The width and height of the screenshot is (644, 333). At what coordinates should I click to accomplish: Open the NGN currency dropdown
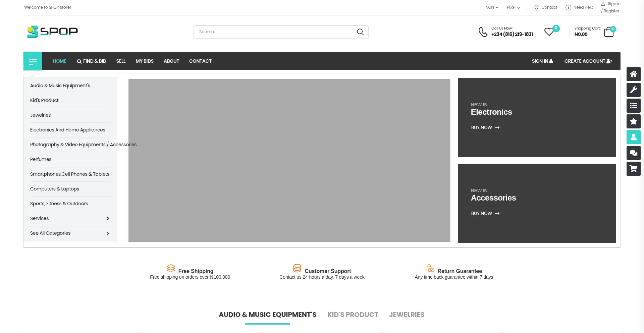click(x=492, y=7)
